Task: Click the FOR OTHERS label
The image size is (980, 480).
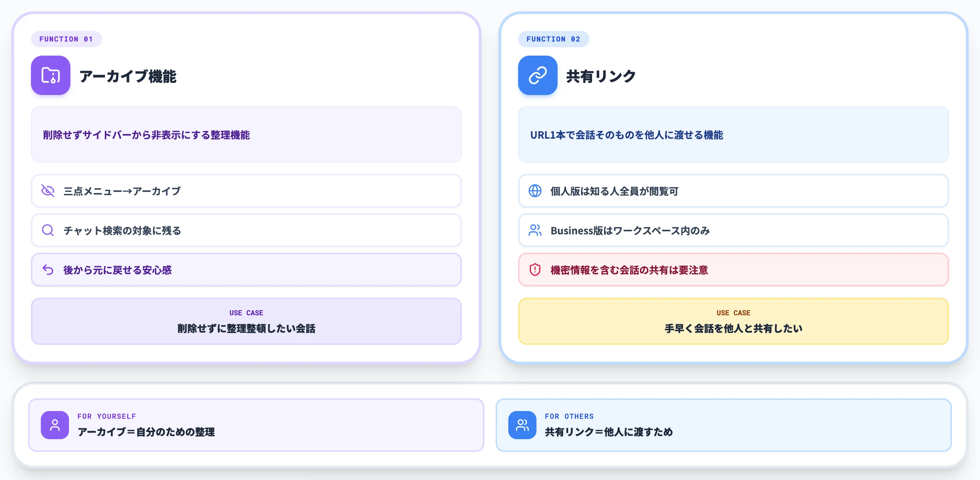Action: 569,417
